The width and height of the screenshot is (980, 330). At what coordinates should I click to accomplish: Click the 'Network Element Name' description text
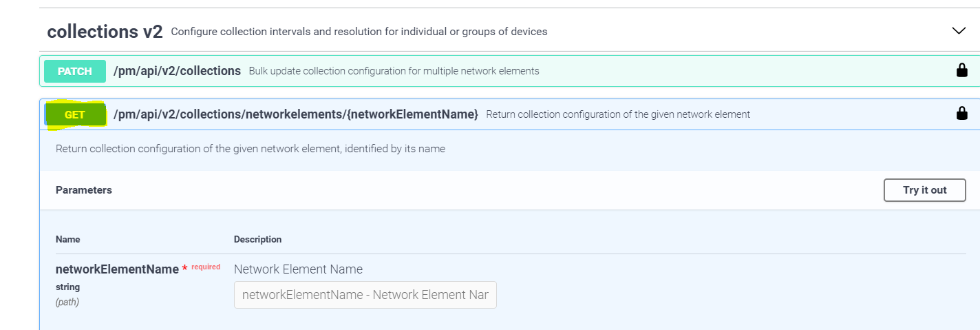point(298,269)
